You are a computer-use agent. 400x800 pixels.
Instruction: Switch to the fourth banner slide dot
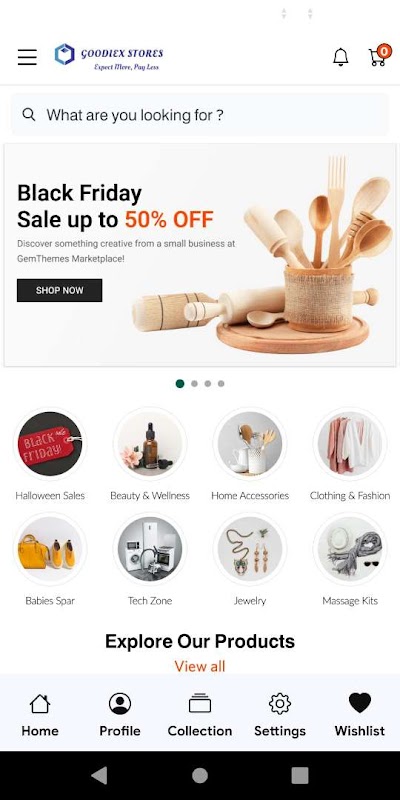pos(221,384)
